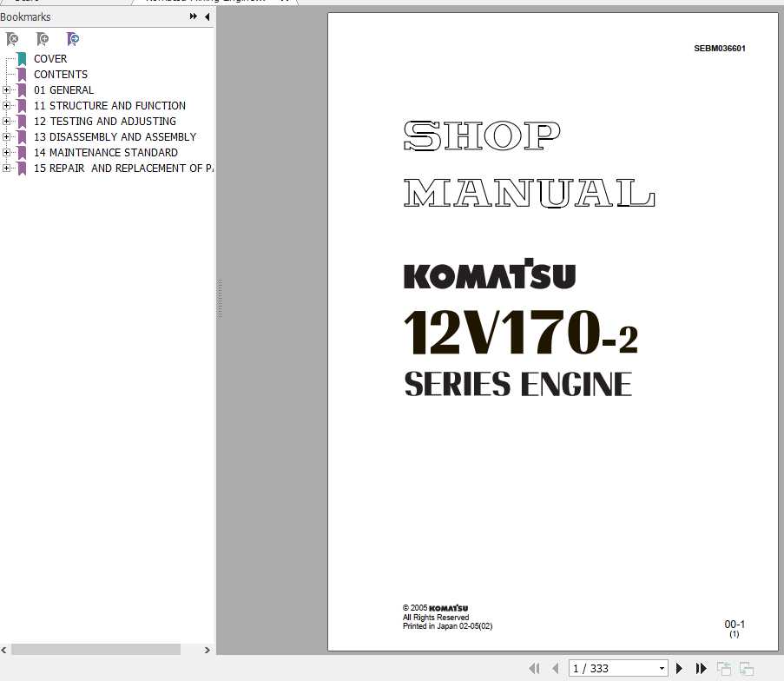Click the All Rights Reserved text

click(x=436, y=618)
